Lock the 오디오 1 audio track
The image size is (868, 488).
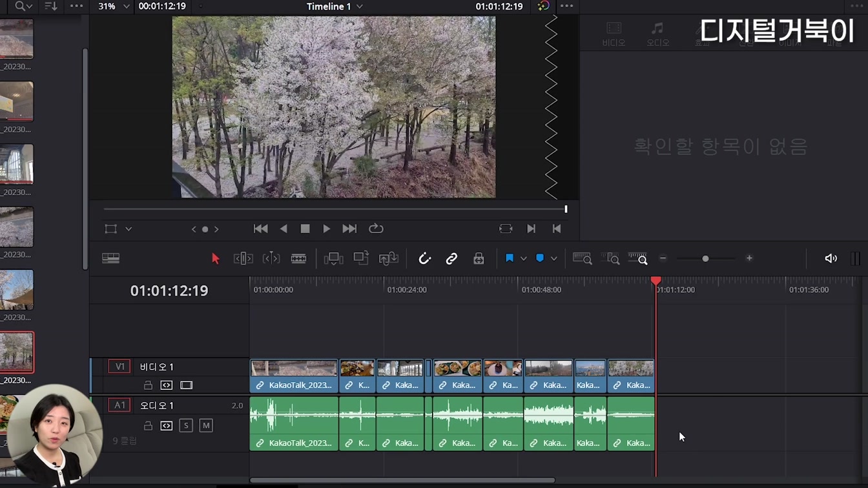click(148, 426)
